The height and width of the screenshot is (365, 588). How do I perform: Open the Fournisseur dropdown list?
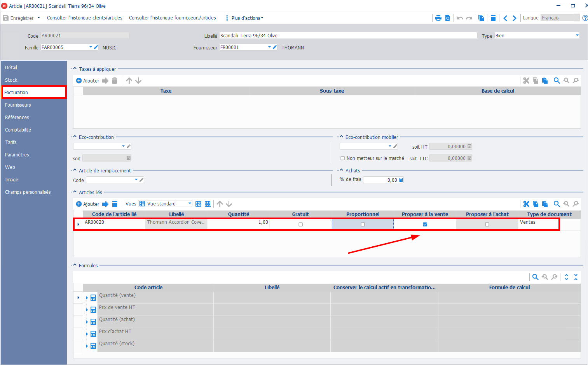(270, 47)
